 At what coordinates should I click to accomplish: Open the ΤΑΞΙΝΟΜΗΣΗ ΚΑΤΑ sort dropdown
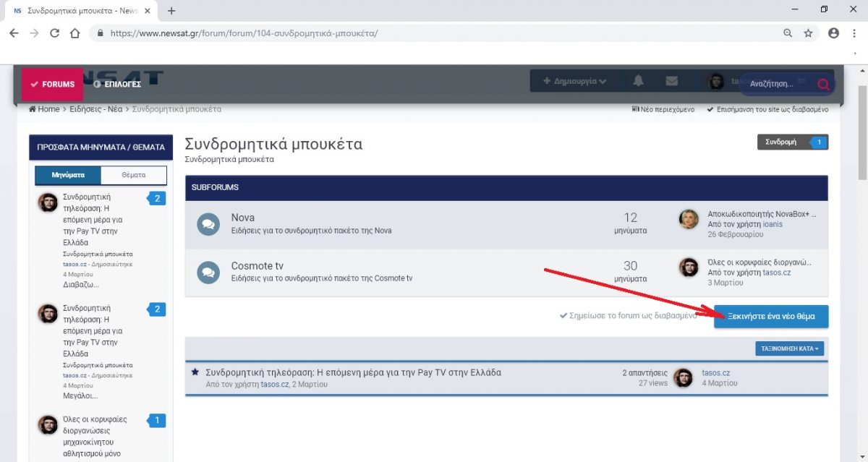pyautogui.click(x=789, y=348)
